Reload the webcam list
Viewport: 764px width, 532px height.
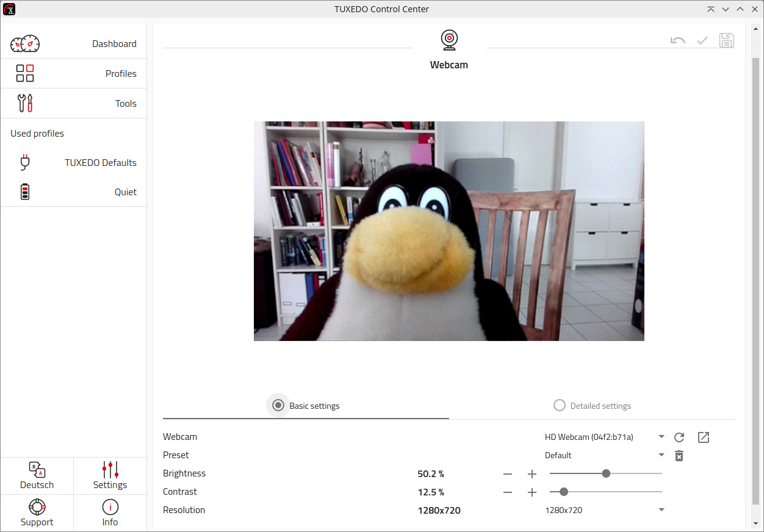click(x=679, y=437)
